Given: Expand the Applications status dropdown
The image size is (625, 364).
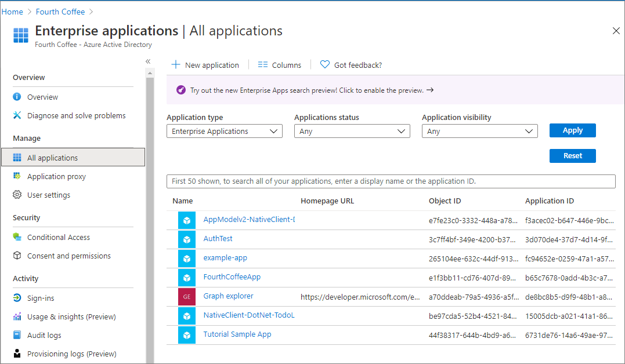Looking at the screenshot, I should tap(352, 130).
